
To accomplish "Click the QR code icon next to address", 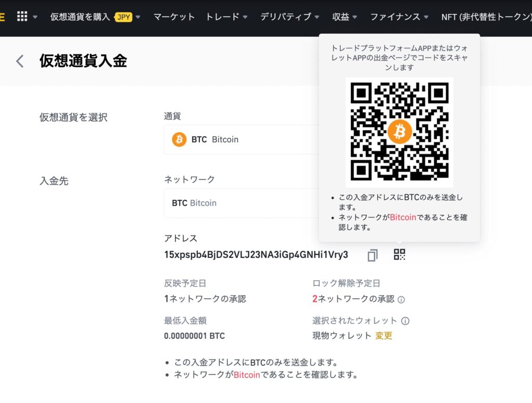I will pyautogui.click(x=400, y=255).
